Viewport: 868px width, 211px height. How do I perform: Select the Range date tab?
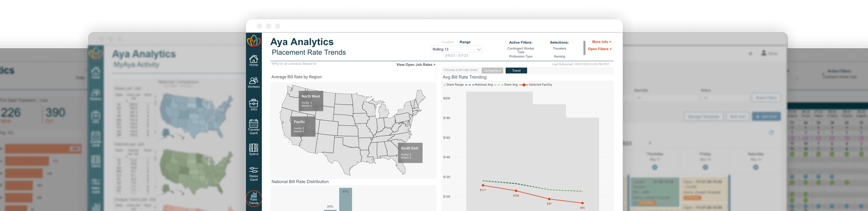click(x=465, y=42)
